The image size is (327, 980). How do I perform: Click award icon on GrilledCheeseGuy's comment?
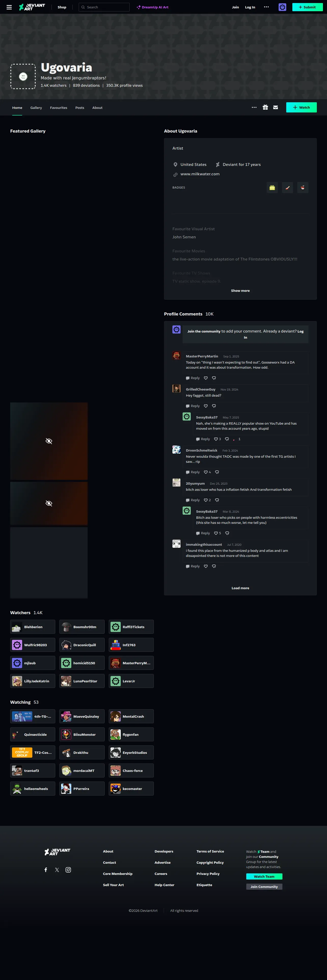point(214,406)
